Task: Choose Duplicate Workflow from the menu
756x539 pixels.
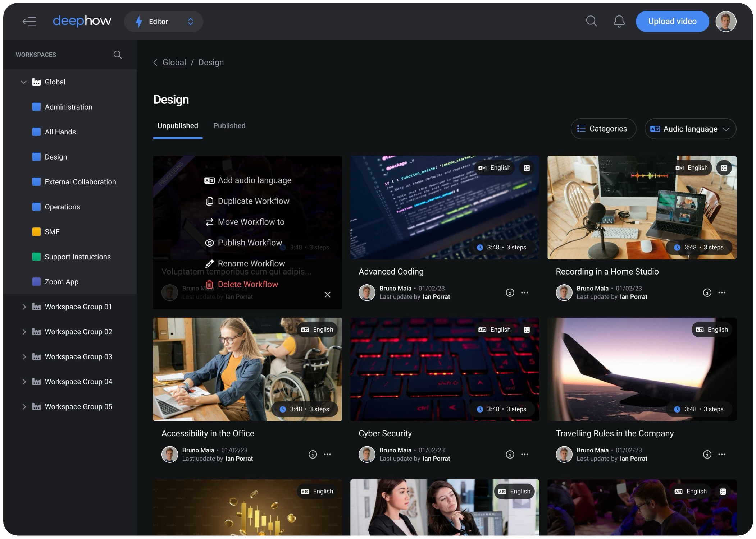Action: 247,201
